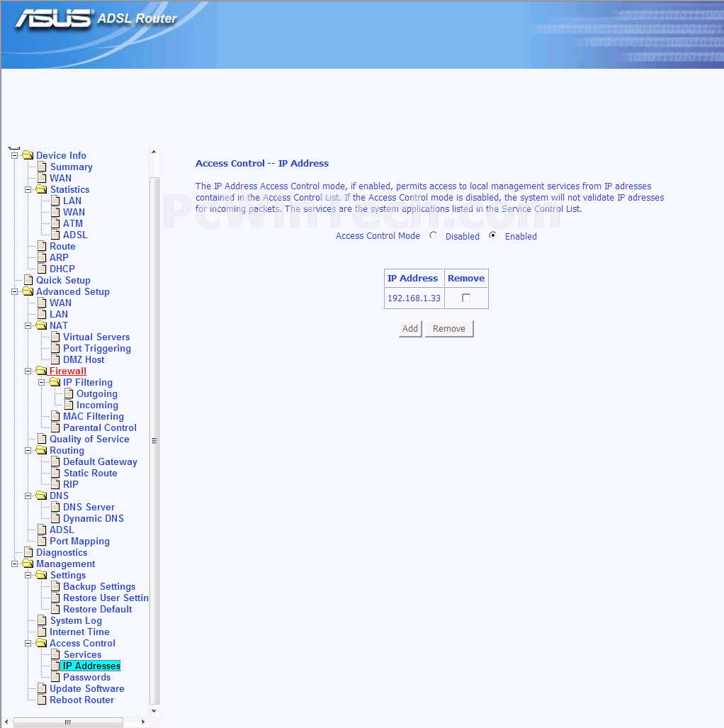724x728 pixels.
Task: Click the DNS folder icon
Action: (x=41, y=495)
